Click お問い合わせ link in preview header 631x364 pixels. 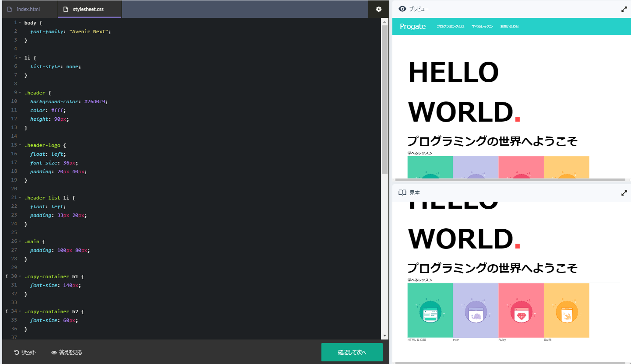coord(510,26)
